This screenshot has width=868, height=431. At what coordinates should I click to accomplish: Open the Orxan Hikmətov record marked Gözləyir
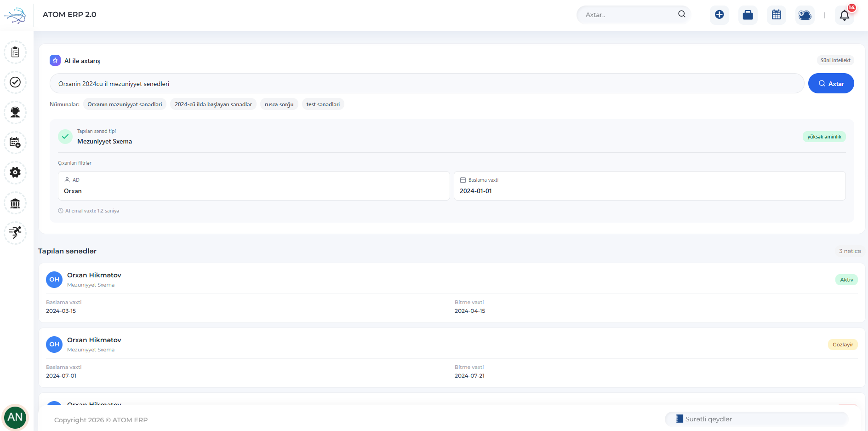click(x=452, y=358)
